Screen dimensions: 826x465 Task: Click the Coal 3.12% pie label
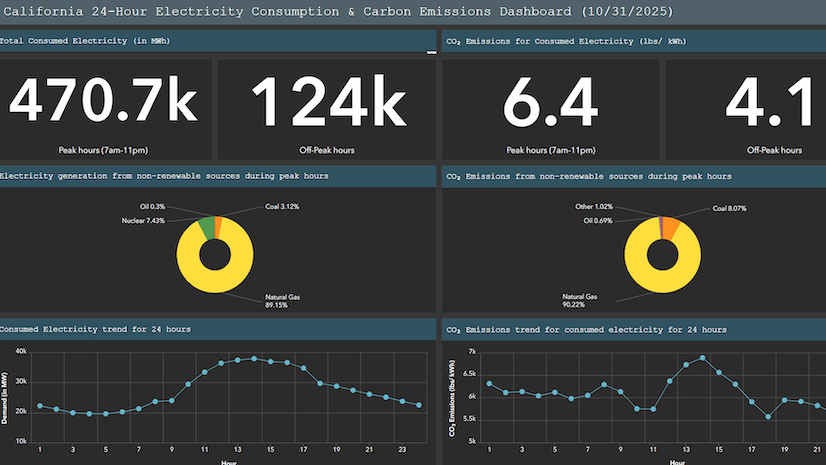tap(282, 206)
